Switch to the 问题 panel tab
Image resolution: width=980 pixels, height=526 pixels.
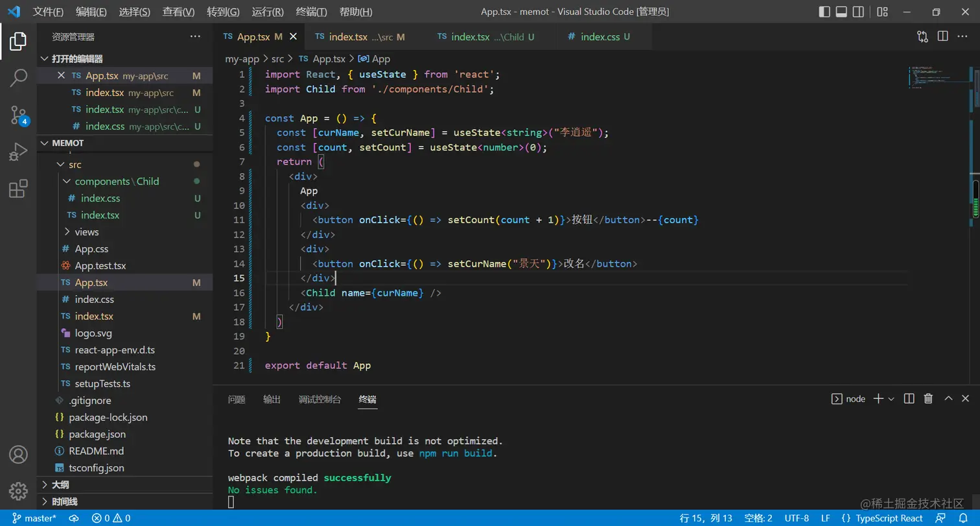pyautogui.click(x=237, y=399)
